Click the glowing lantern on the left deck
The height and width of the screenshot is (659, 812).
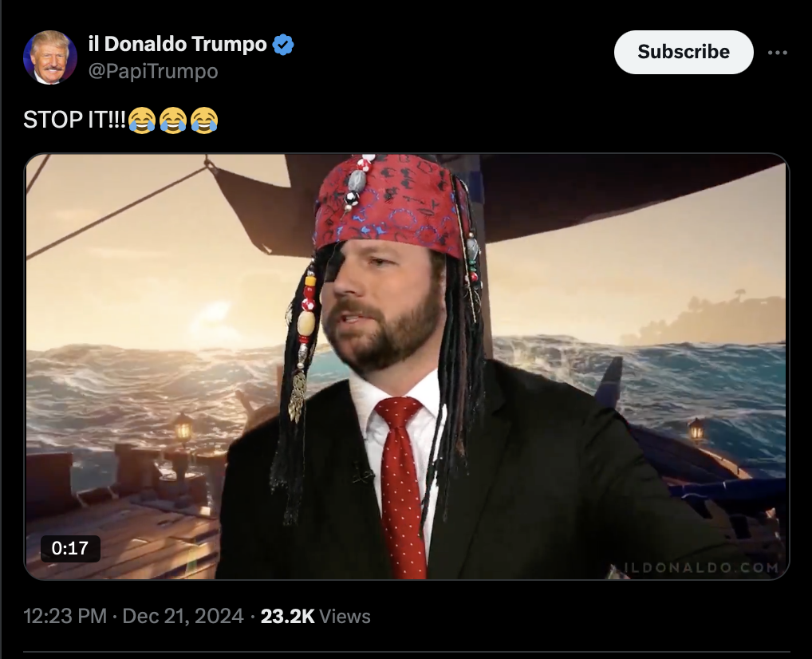point(183,429)
